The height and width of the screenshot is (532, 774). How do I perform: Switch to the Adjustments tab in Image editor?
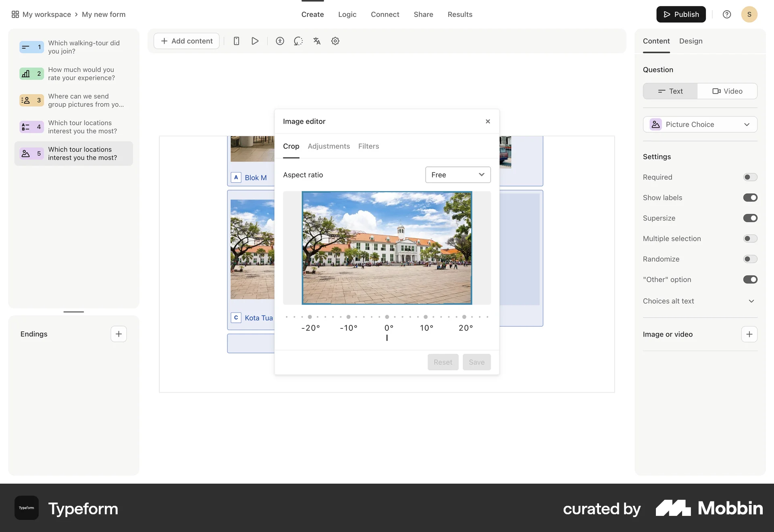(x=329, y=146)
